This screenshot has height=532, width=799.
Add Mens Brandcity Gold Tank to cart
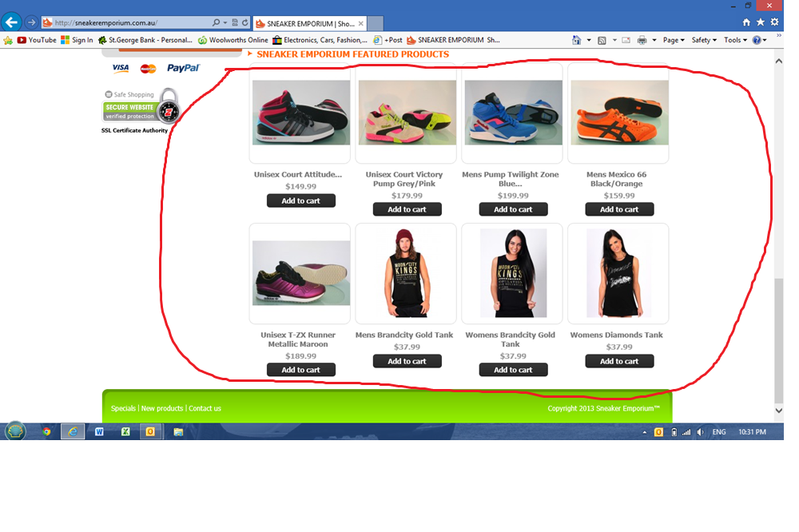pos(407,361)
